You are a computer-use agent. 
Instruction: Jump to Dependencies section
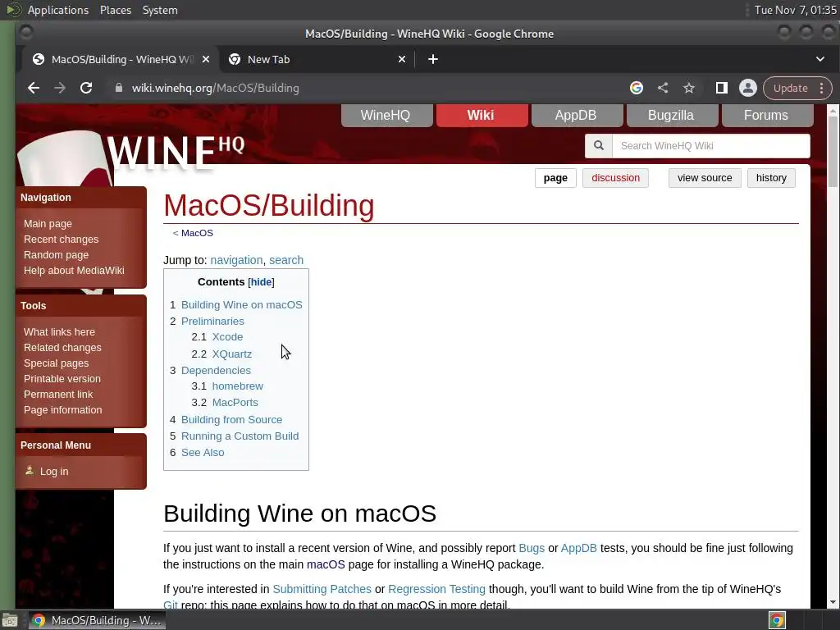[216, 371]
